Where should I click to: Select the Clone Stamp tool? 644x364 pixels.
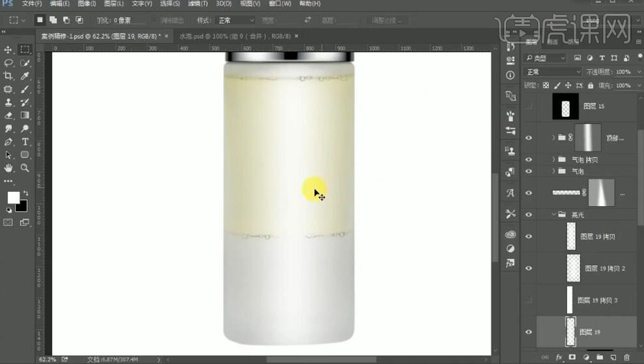[8, 102]
